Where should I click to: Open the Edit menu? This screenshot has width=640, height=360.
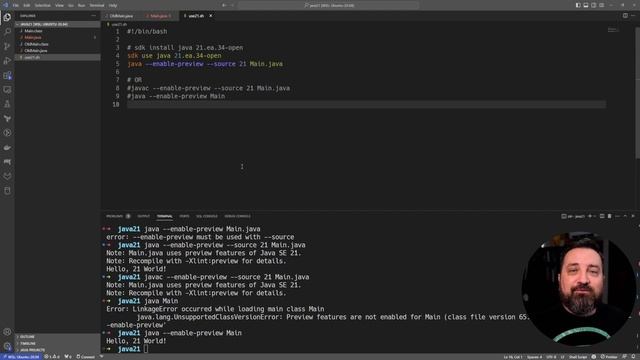[x=27, y=5]
